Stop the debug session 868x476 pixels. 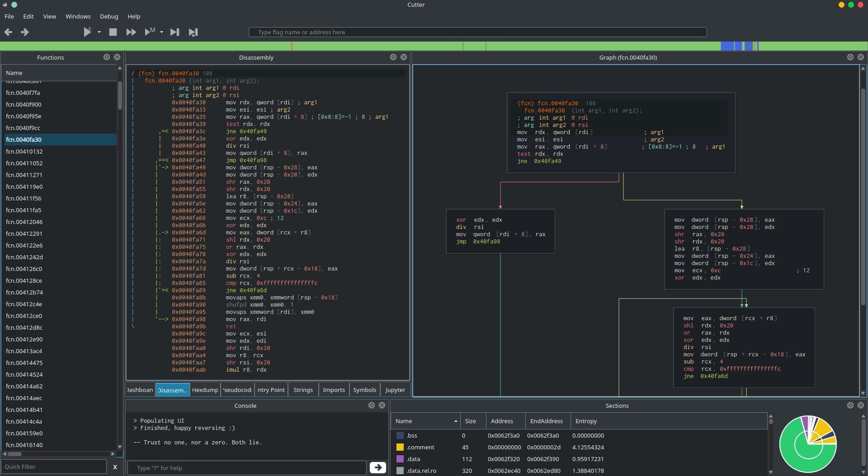click(113, 32)
